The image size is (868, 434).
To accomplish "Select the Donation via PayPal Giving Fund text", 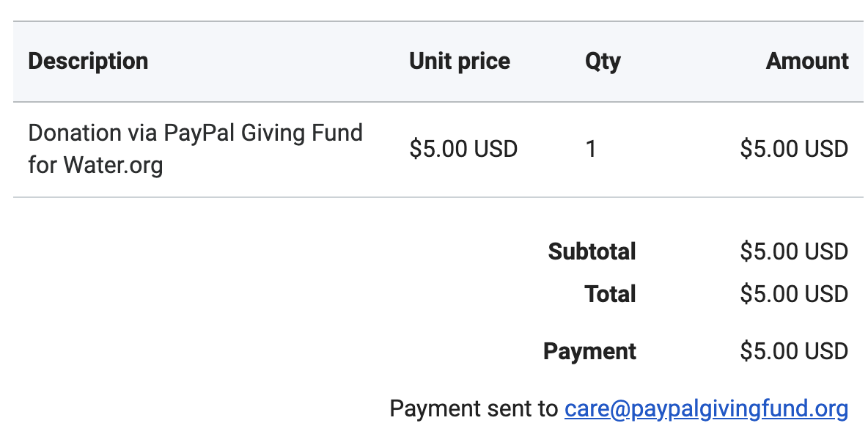I will pyautogui.click(x=196, y=133).
